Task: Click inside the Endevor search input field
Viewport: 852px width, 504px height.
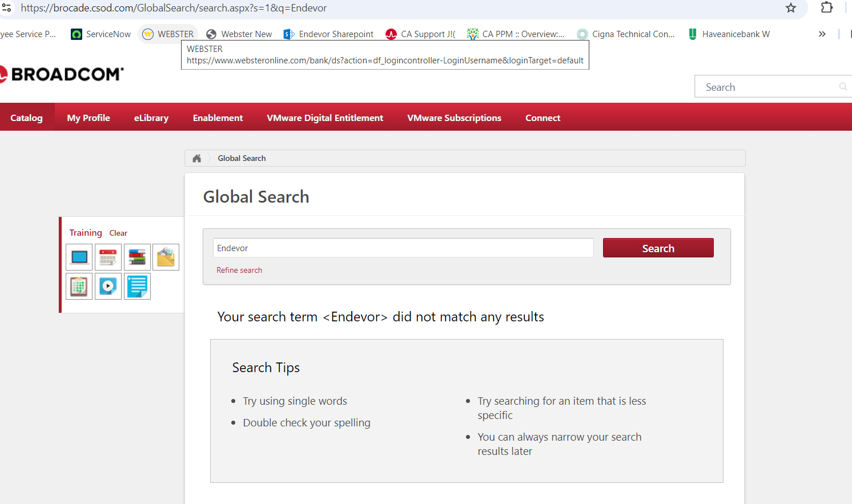Action: 403,248
